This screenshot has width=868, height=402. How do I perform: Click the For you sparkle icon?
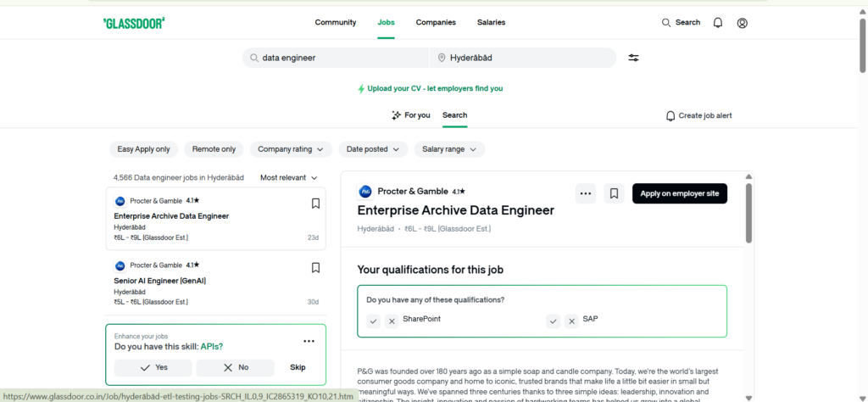click(396, 115)
